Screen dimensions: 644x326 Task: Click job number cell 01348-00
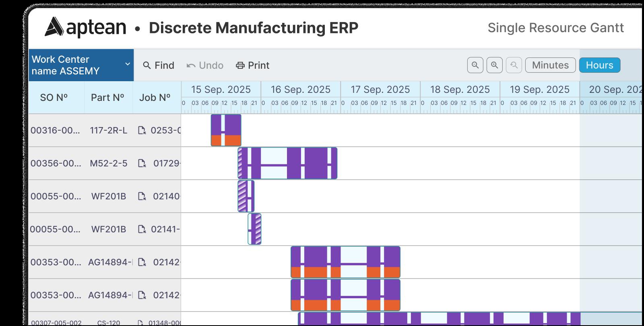(165, 323)
